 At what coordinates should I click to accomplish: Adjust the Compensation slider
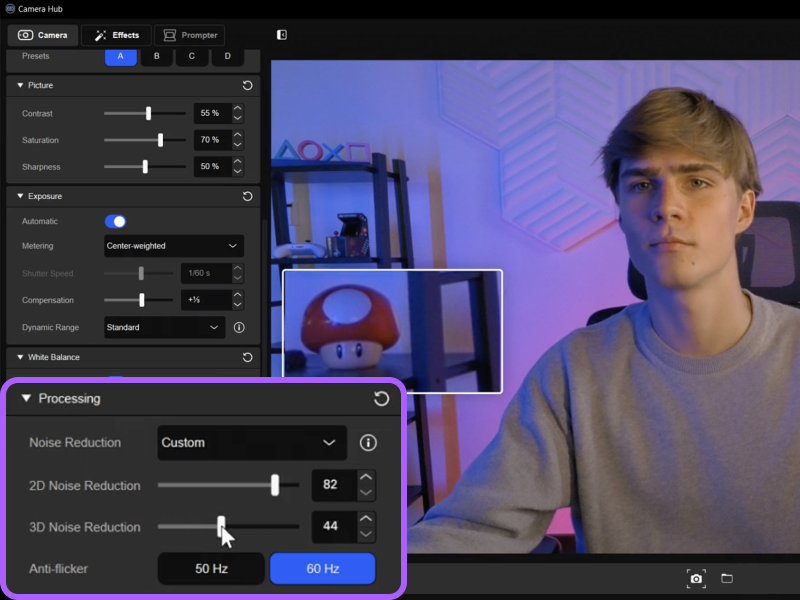142,300
